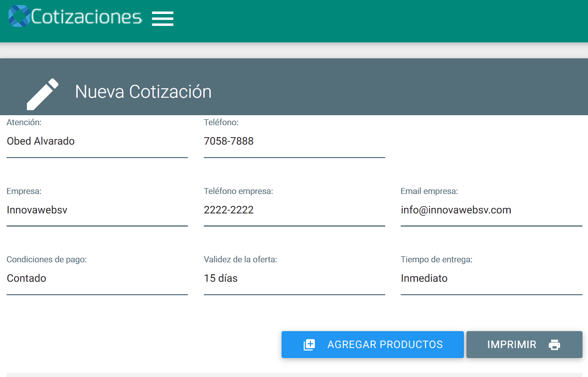
Task: Click the printer icon on Imprimir
Action: pyautogui.click(x=554, y=345)
